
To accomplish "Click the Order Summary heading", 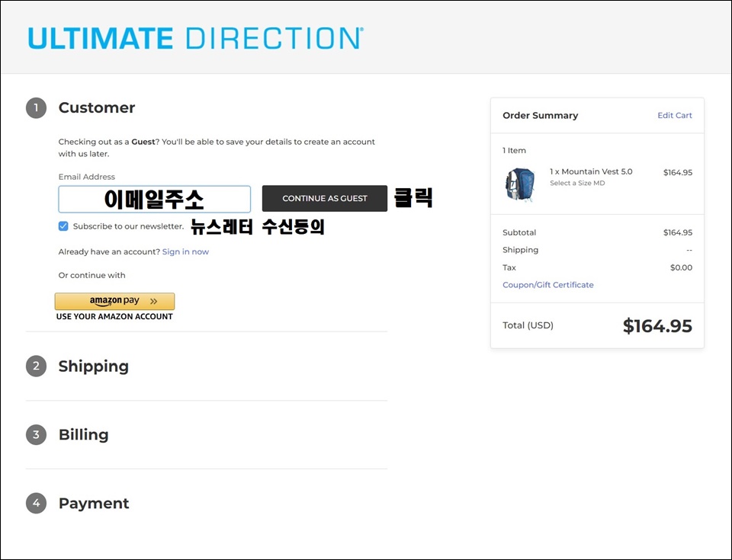I will point(540,115).
